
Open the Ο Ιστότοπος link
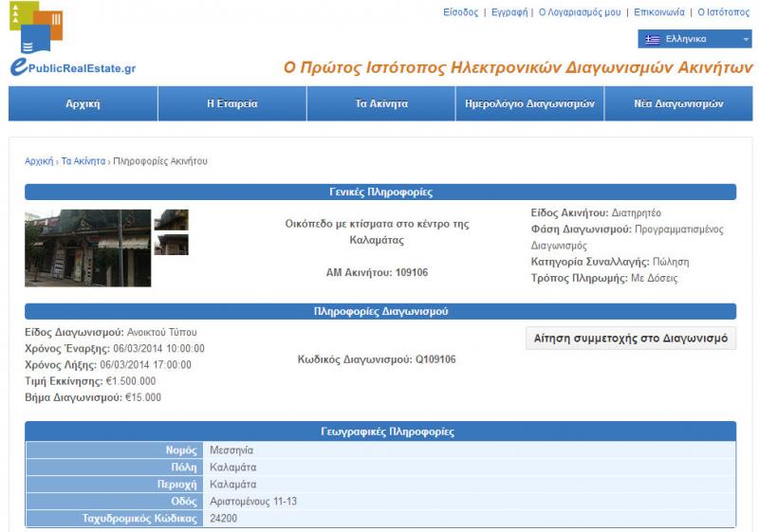(x=723, y=12)
